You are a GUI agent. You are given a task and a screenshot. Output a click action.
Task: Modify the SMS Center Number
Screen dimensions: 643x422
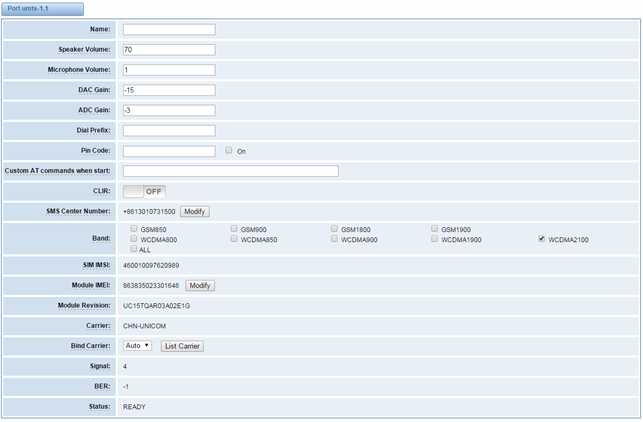tap(195, 212)
